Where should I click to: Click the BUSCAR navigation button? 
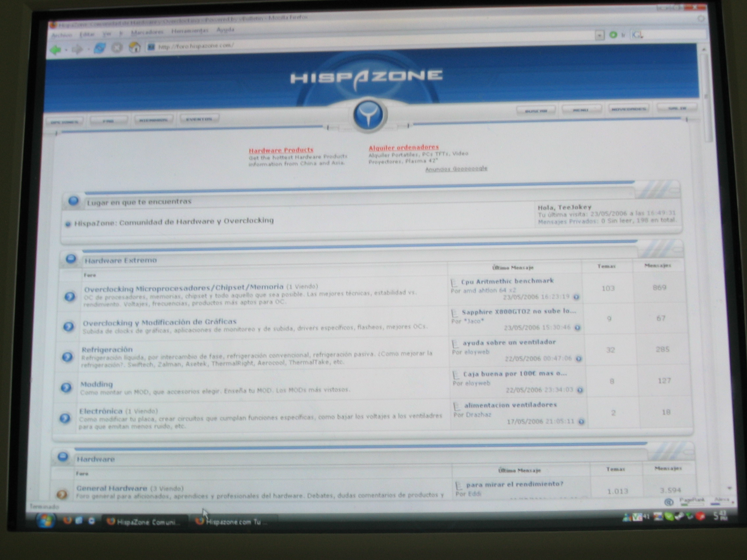[536, 111]
